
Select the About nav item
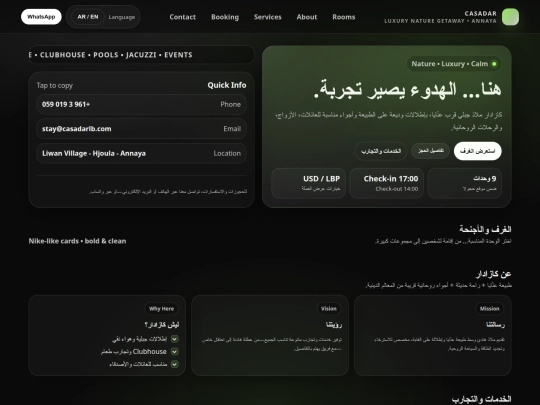pyautogui.click(x=307, y=17)
